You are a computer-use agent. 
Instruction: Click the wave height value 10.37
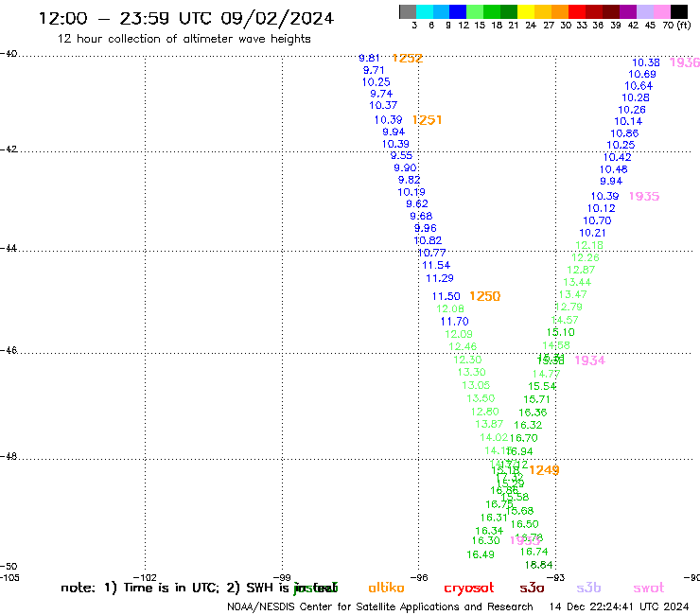click(x=383, y=105)
